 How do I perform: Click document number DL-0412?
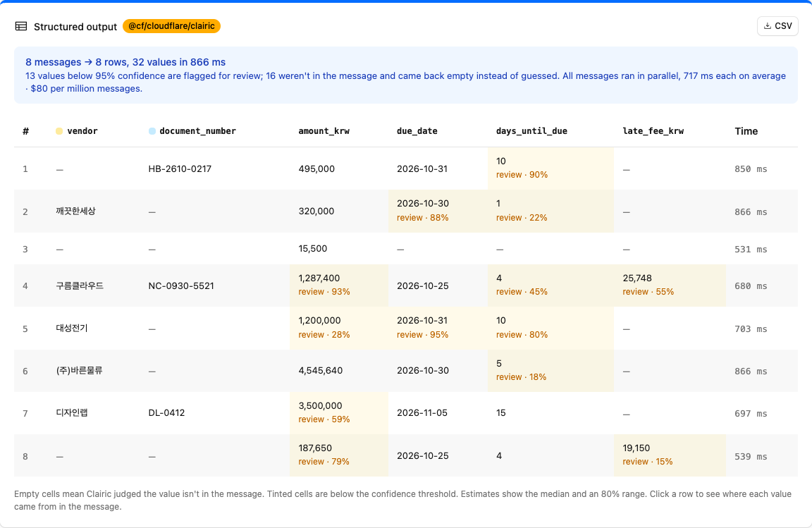(x=166, y=413)
